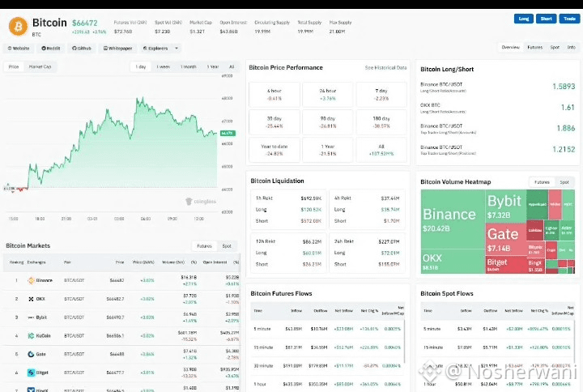The height and width of the screenshot is (392, 583).
Task: Select Futures in Volume Heatmap section
Action: [542, 182]
